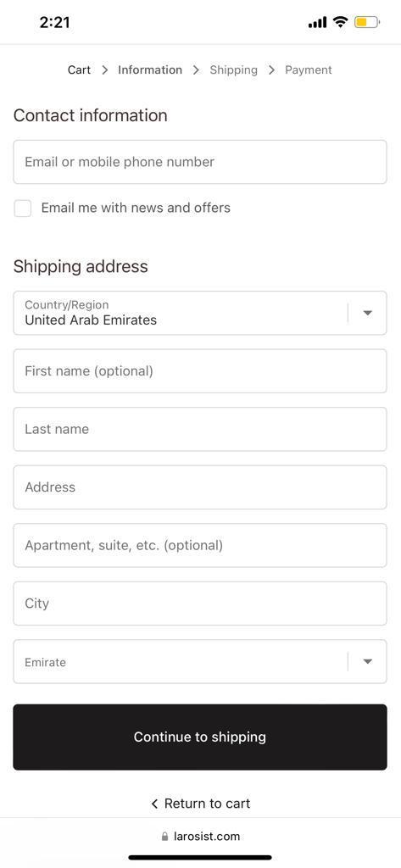This screenshot has height=868, width=401.
Task: Select the Apartment, suite, etc. field
Action: point(200,545)
